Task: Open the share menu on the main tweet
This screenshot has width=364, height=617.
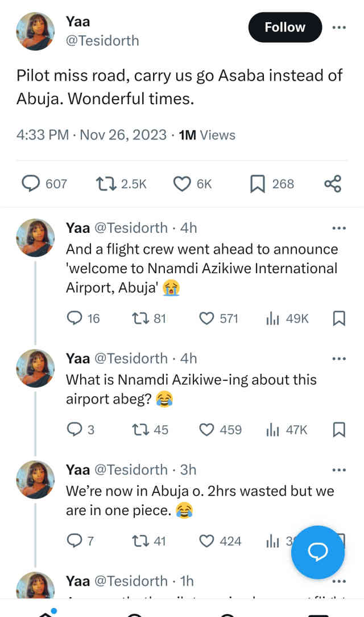Action: point(333,183)
